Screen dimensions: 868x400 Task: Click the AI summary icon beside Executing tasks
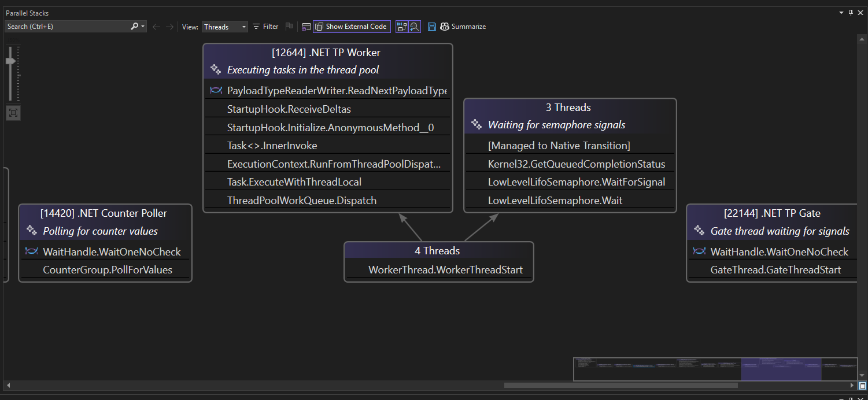(215, 69)
